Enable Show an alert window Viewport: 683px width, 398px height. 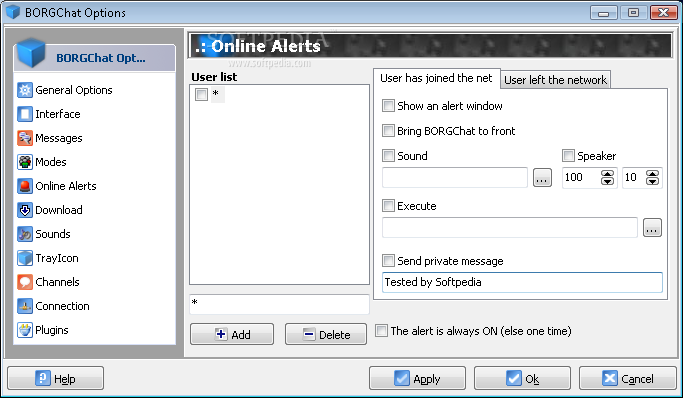tap(388, 105)
